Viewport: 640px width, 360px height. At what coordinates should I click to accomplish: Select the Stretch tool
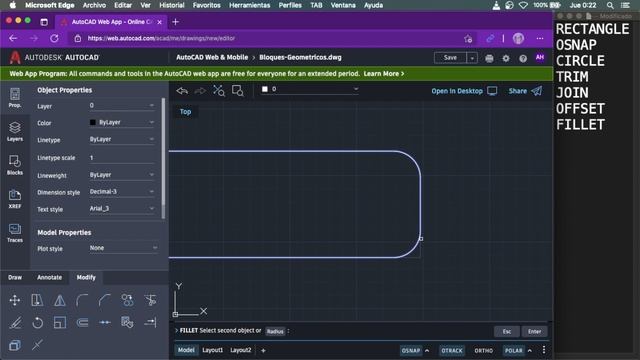37,300
